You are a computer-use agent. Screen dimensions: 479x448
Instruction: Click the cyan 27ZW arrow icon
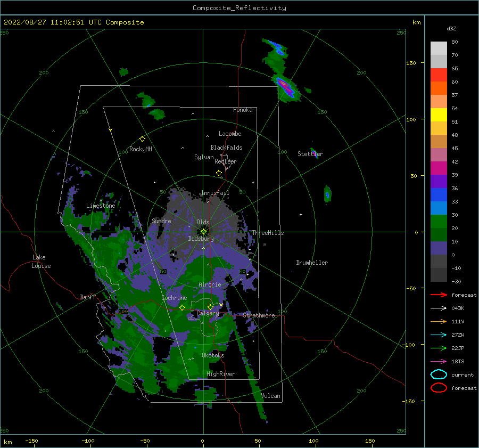pyautogui.click(x=439, y=335)
